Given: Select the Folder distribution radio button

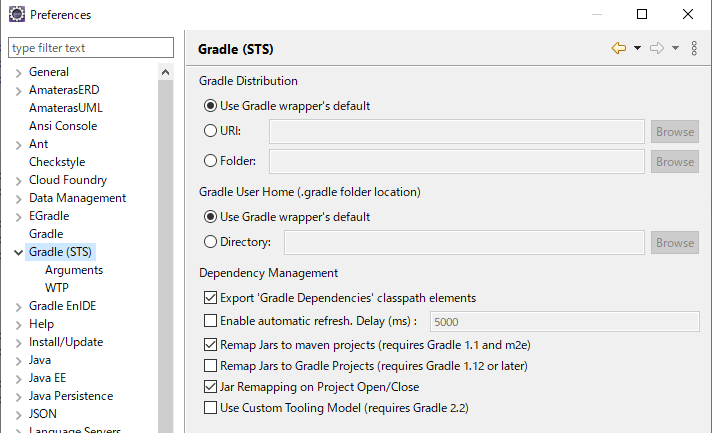Looking at the screenshot, I should (210, 161).
